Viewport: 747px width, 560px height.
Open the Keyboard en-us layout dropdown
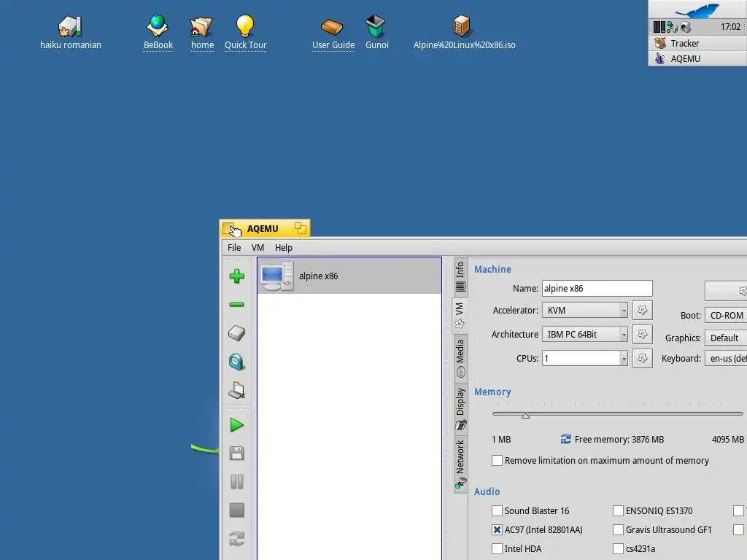[726, 358]
